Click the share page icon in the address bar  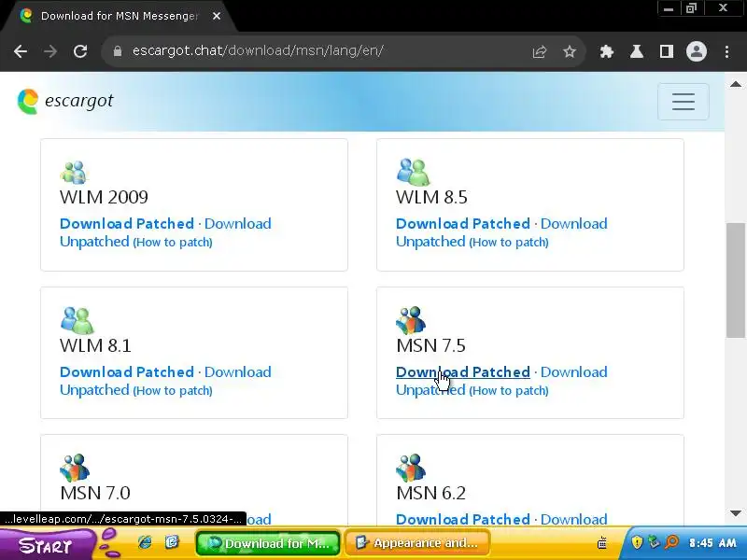click(x=540, y=51)
